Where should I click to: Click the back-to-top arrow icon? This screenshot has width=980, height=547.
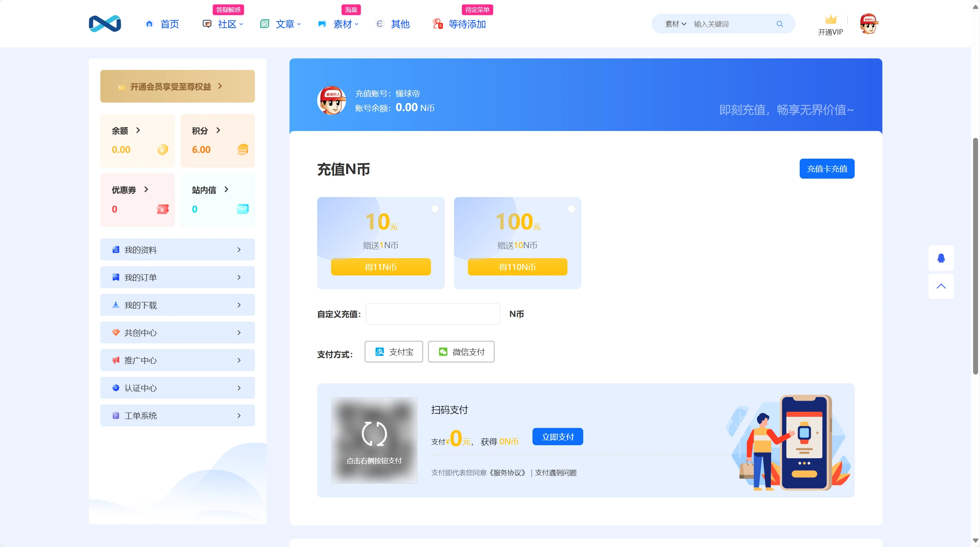tap(941, 286)
